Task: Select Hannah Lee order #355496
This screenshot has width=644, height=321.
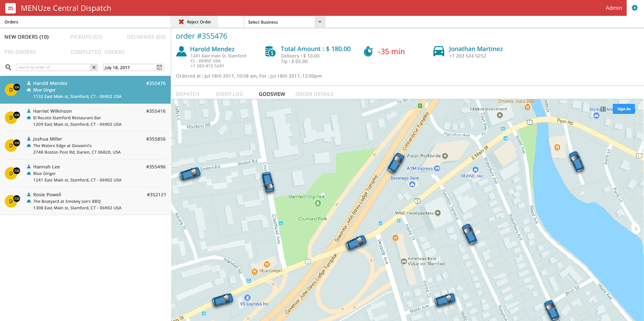Action: point(85,173)
